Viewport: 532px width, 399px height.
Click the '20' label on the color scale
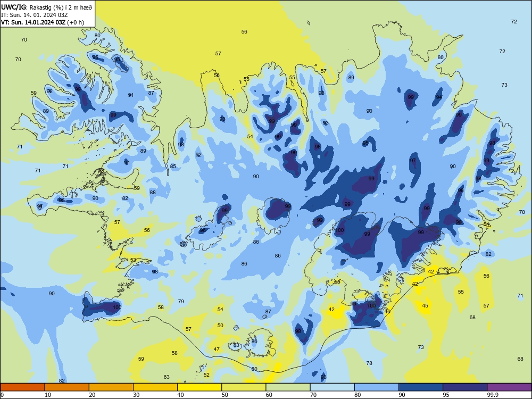(x=92, y=395)
